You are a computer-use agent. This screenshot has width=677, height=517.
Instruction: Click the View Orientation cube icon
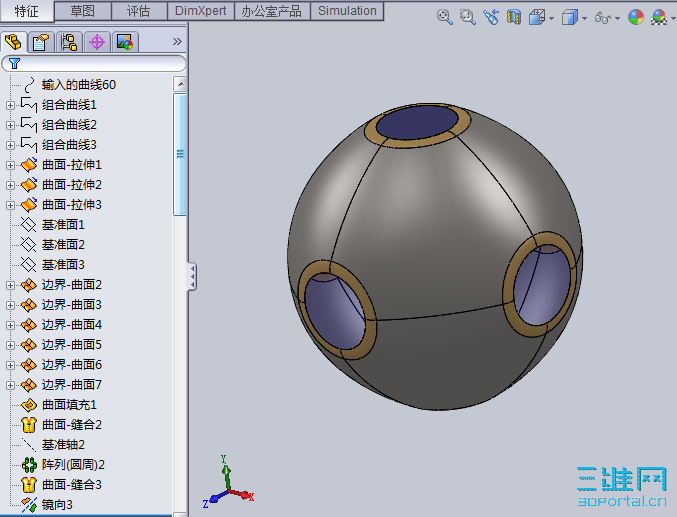(537, 17)
